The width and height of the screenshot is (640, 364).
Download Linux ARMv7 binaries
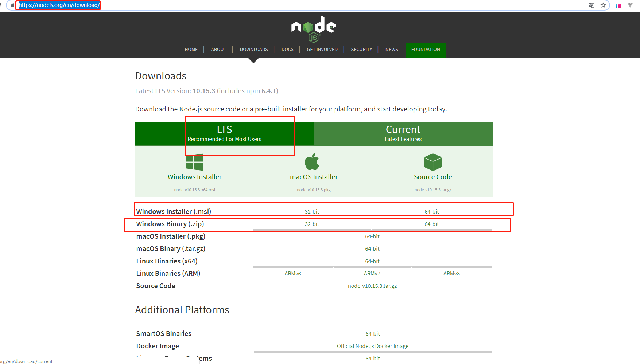point(372,273)
